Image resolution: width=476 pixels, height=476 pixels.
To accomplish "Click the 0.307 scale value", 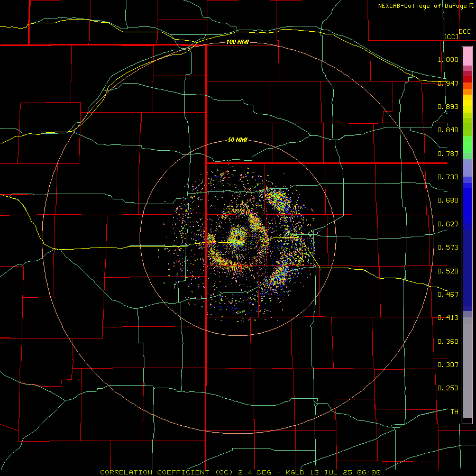I will 448,365.
